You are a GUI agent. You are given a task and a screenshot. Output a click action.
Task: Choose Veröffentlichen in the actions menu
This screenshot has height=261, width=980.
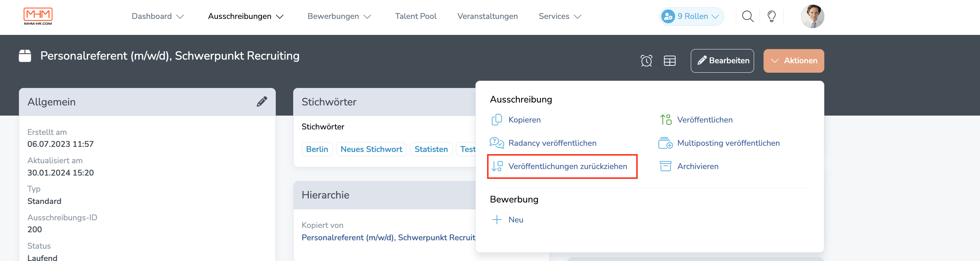pyautogui.click(x=705, y=120)
